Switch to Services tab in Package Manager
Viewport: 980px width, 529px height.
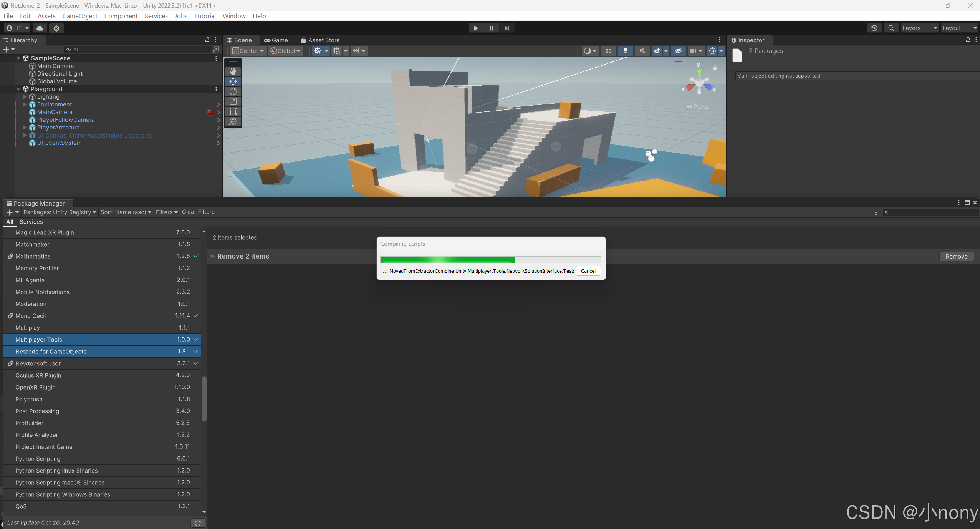(x=31, y=222)
